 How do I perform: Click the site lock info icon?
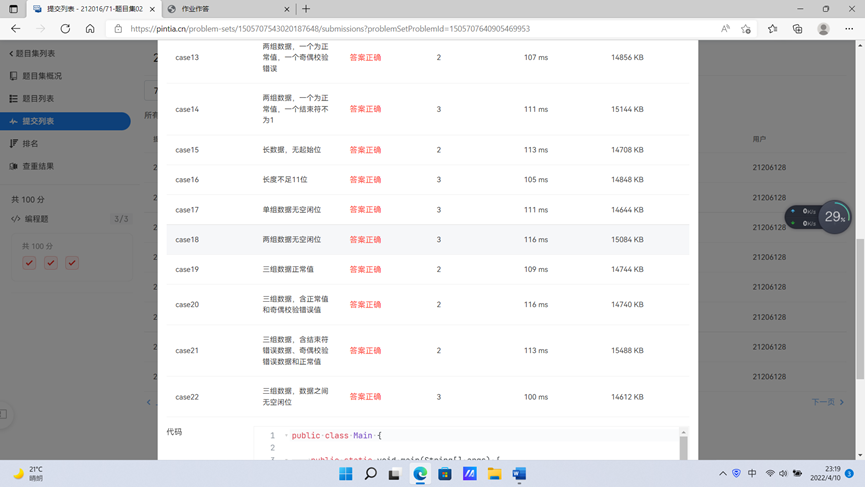coord(118,29)
